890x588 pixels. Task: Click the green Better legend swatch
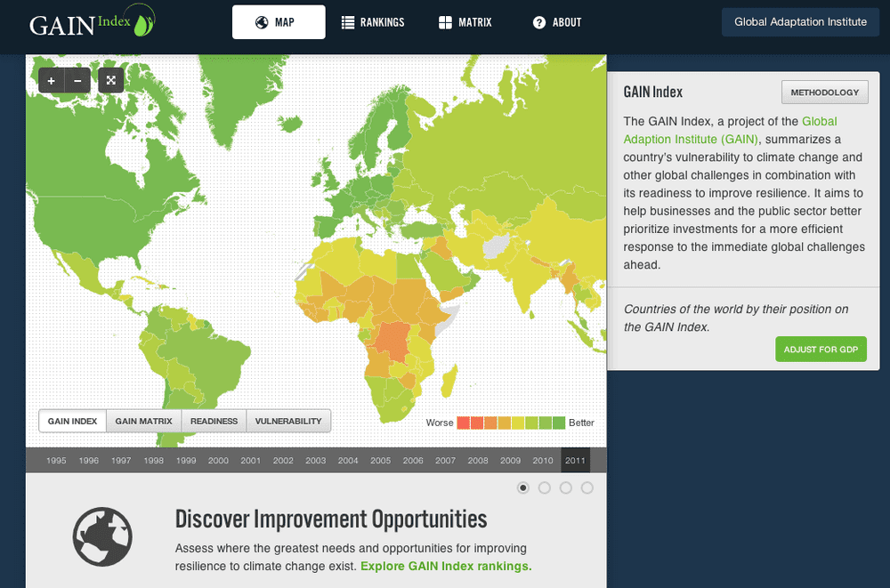[559, 423]
